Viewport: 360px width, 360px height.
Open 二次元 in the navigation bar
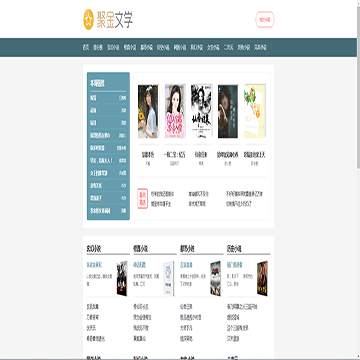click(228, 48)
